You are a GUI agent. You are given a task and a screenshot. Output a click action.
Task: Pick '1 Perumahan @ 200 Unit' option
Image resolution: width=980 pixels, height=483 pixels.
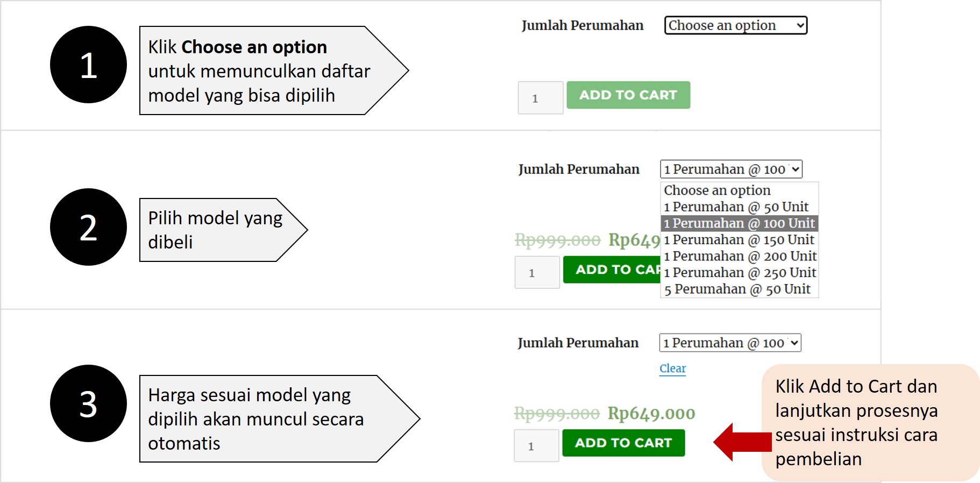pyautogui.click(x=740, y=257)
